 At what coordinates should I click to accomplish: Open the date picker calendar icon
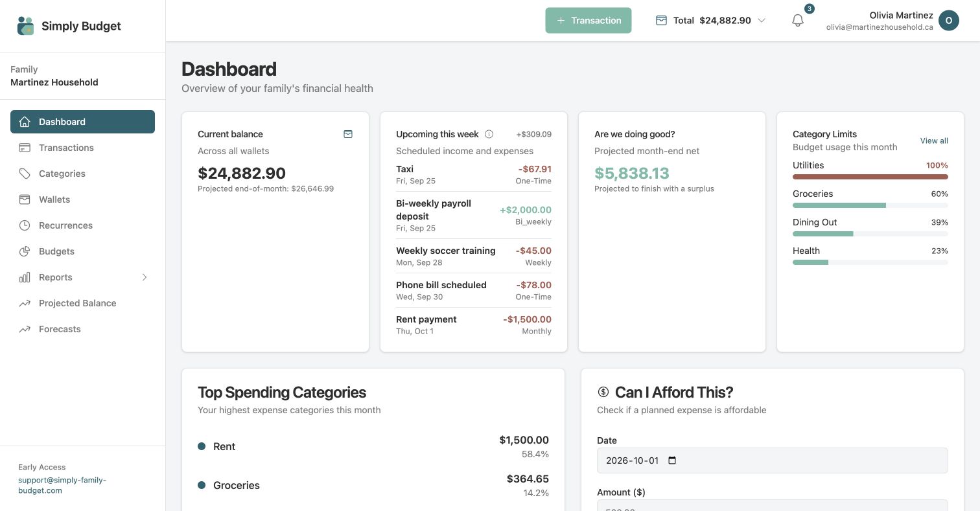point(672,460)
